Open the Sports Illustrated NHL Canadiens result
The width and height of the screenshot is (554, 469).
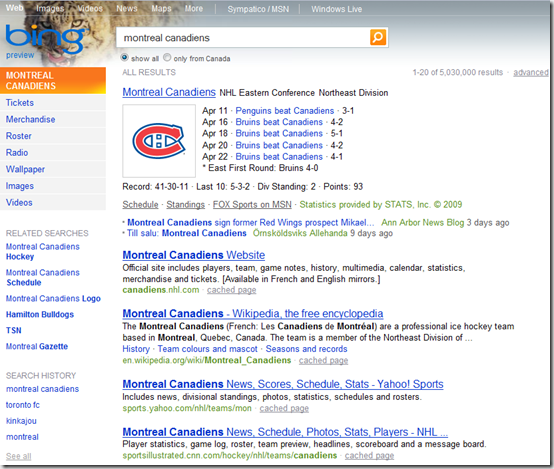pyautogui.click(x=285, y=432)
